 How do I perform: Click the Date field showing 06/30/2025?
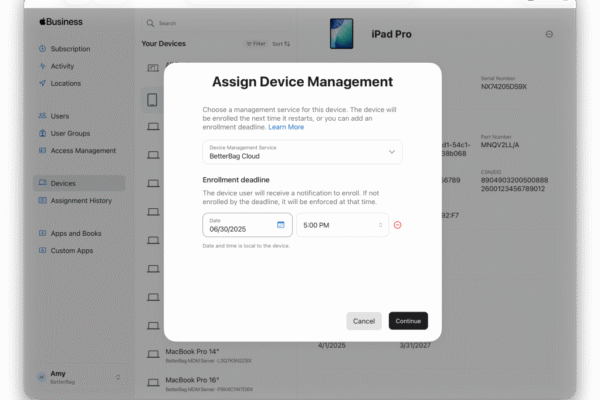click(247, 225)
